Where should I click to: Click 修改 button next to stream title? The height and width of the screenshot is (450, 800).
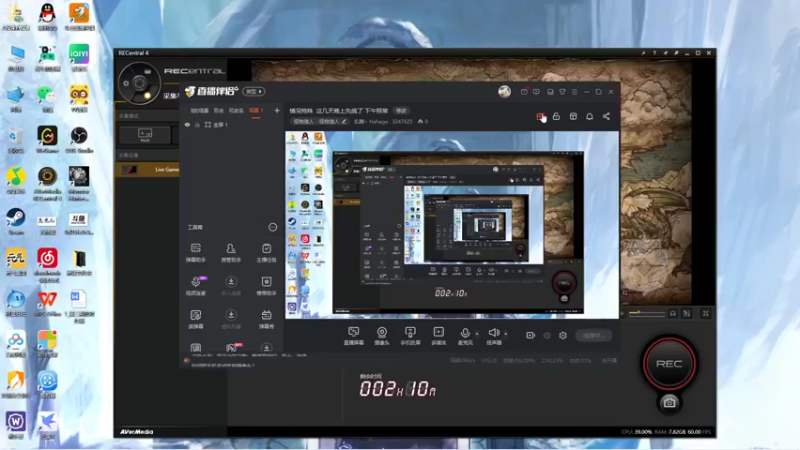[x=402, y=110]
